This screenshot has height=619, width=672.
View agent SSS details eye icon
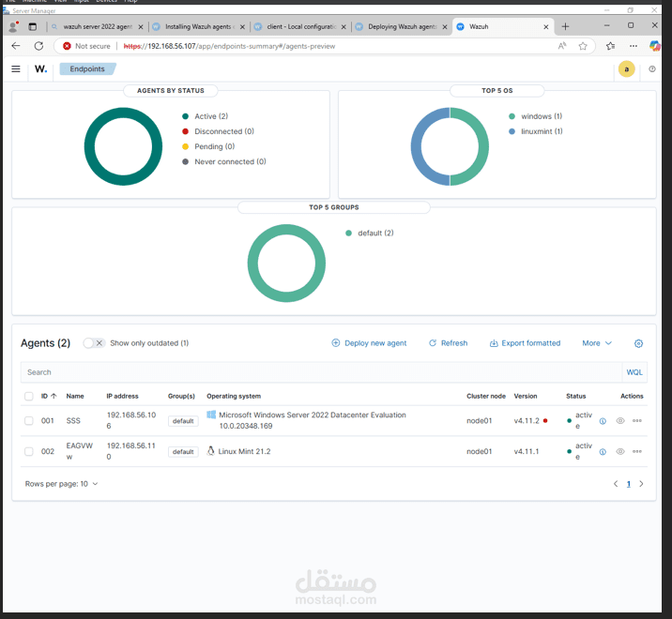[619, 421]
